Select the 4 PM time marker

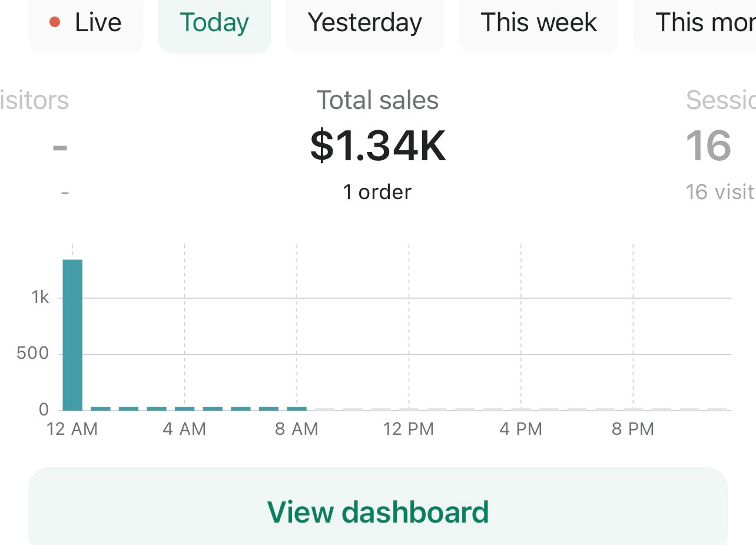520,429
